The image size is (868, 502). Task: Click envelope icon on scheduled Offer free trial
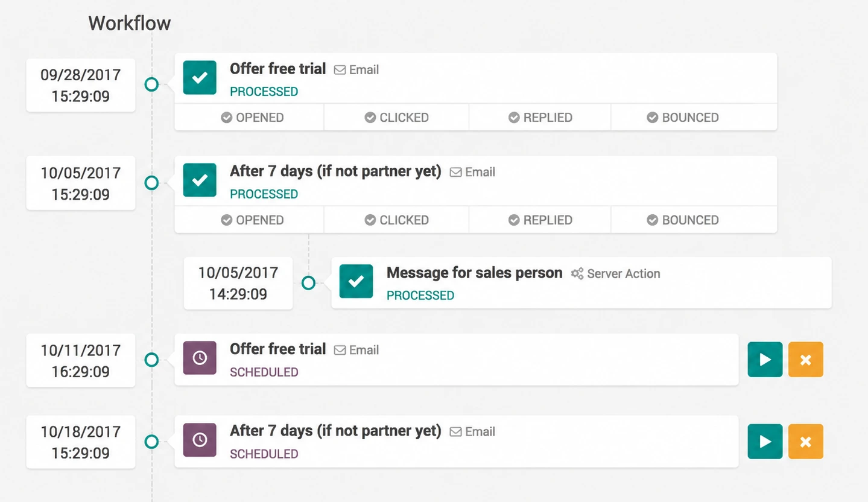point(340,351)
